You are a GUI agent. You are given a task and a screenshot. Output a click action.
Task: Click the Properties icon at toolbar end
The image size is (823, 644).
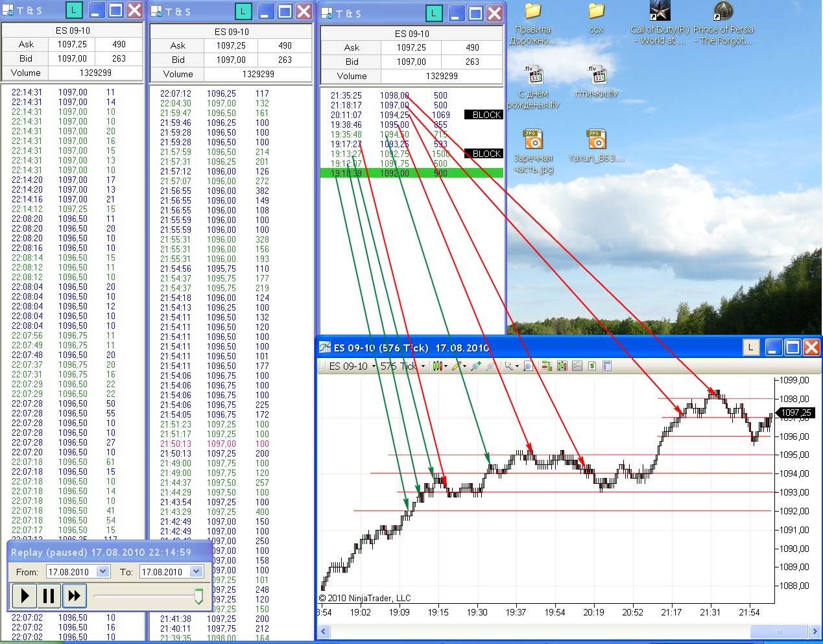(x=607, y=366)
